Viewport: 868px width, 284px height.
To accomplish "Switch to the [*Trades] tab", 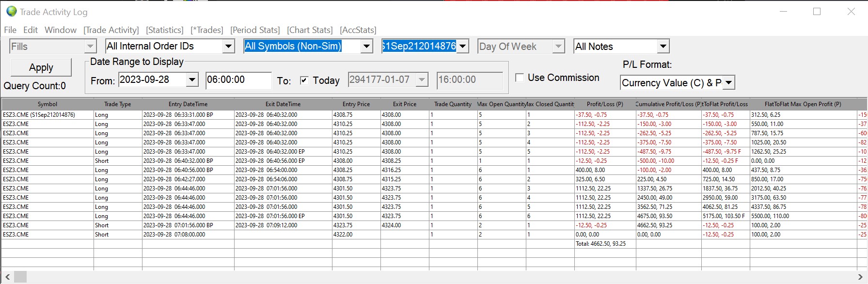I will click(x=207, y=30).
